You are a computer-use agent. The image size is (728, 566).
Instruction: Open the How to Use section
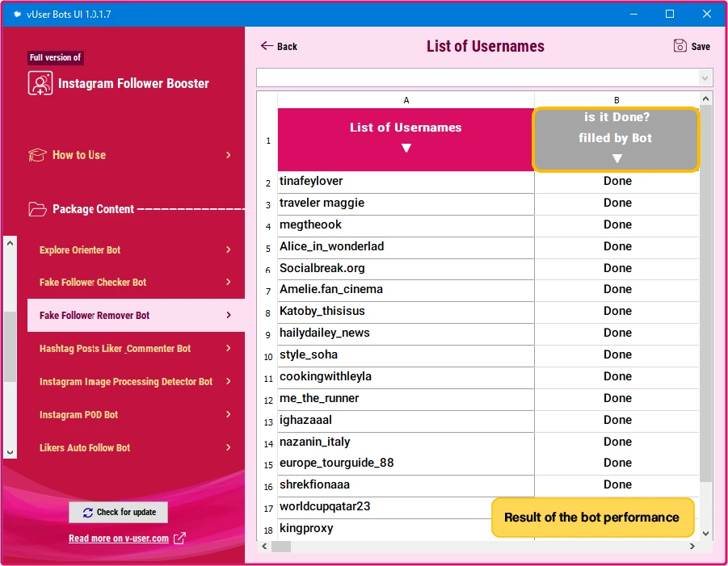click(130, 155)
